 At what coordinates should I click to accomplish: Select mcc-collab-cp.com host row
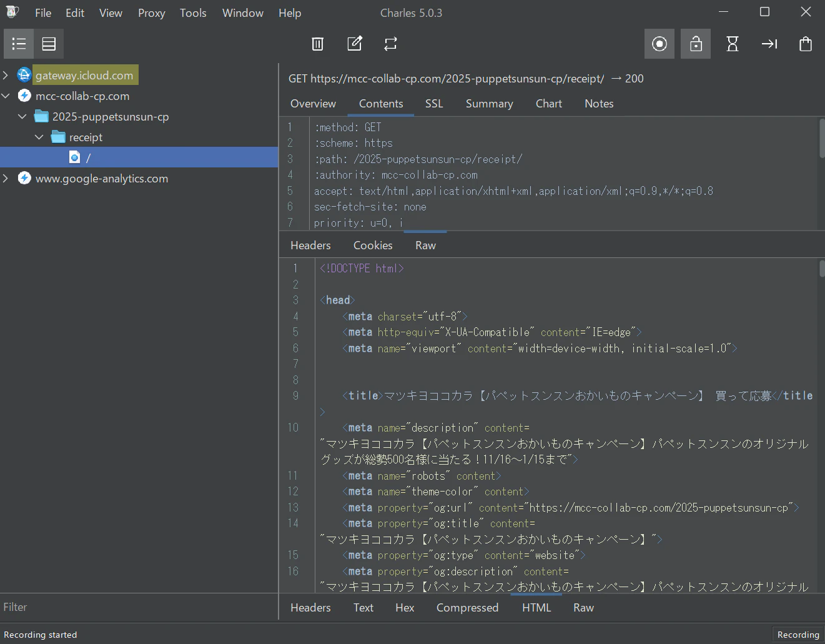click(x=82, y=96)
